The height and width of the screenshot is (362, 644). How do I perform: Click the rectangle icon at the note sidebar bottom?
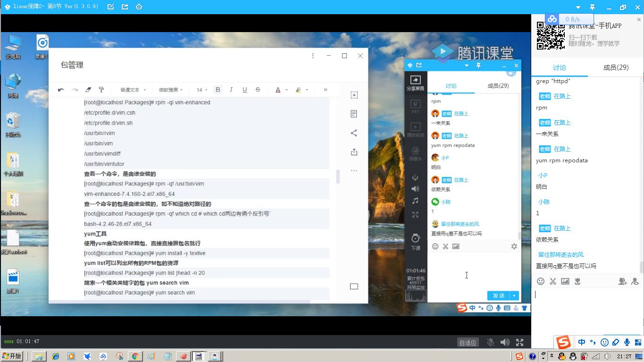[354, 286]
